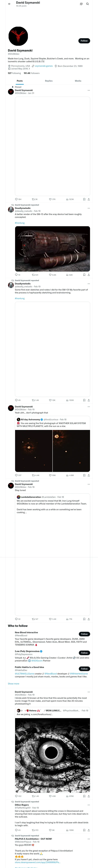
Task: Follow the New Blood Interactive account
Action: [x=84, y=634]
